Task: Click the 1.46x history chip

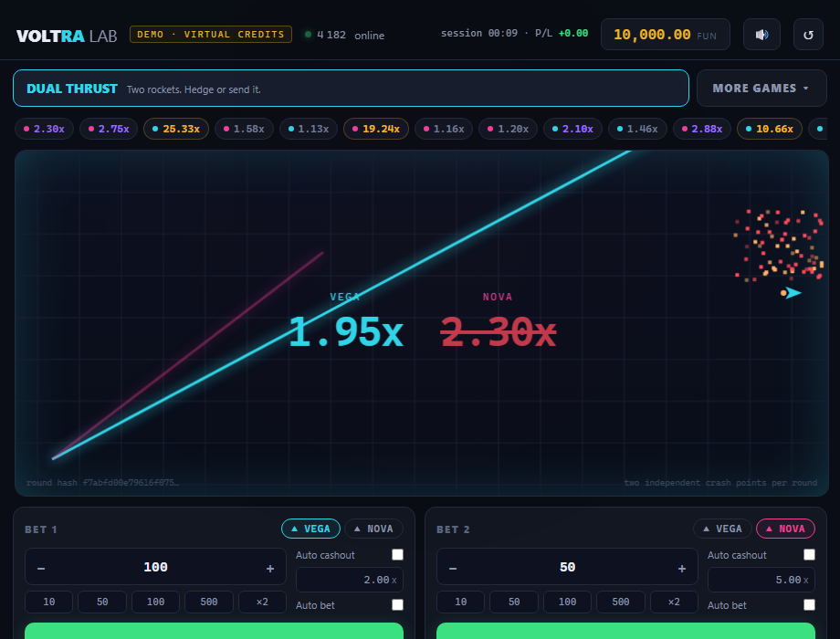Action: (637, 129)
